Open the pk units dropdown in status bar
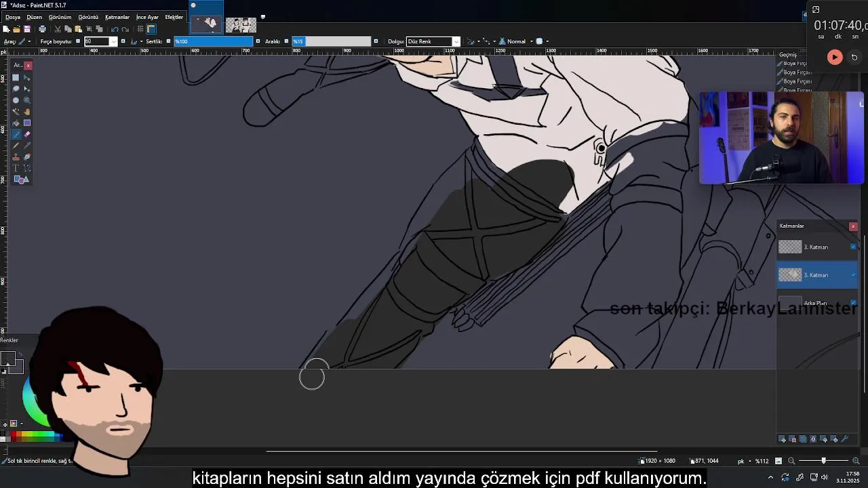 (743, 461)
